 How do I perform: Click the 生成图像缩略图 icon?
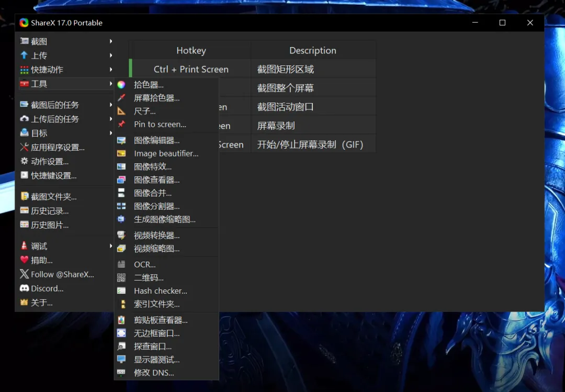point(121,219)
